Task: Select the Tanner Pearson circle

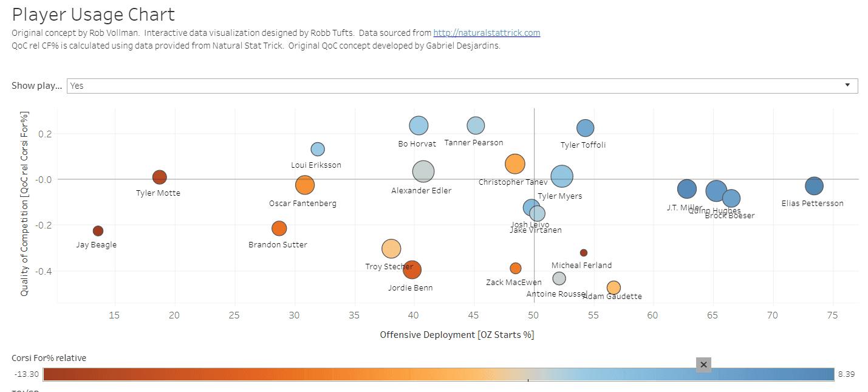Action: coord(476,126)
